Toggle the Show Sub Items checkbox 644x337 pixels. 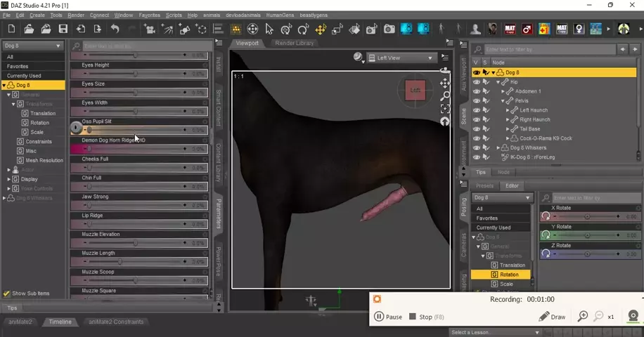point(7,293)
